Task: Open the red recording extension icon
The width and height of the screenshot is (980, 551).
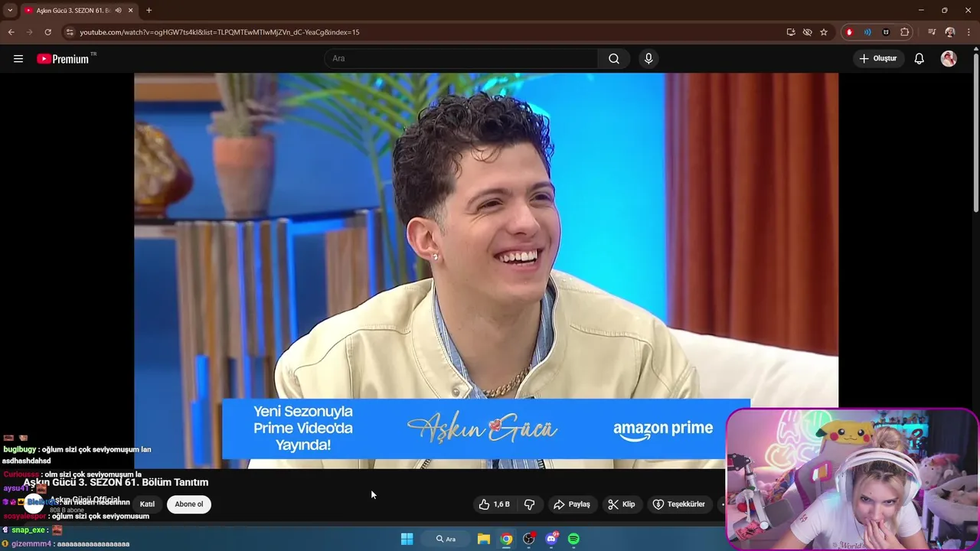Action: (x=849, y=32)
